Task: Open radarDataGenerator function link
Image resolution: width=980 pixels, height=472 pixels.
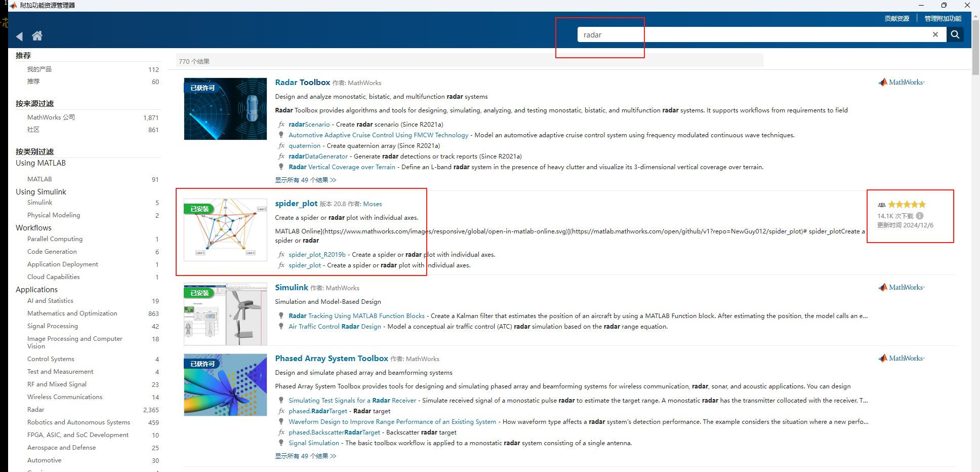Action: click(x=318, y=156)
